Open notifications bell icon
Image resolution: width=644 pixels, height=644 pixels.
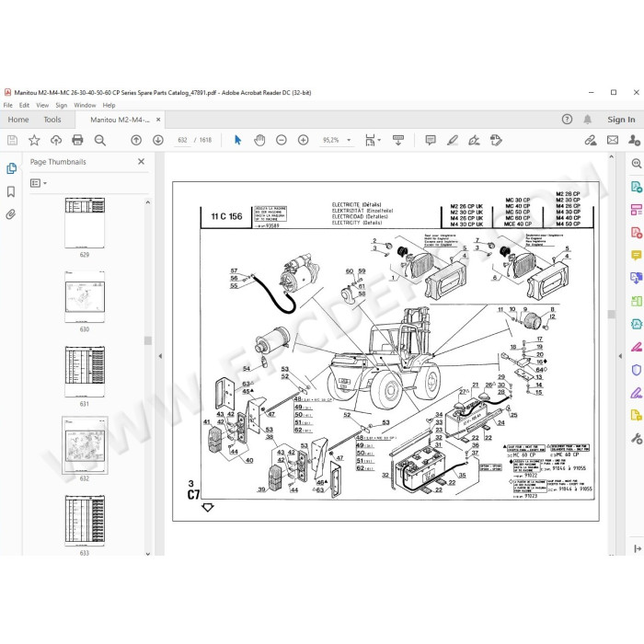(588, 120)
